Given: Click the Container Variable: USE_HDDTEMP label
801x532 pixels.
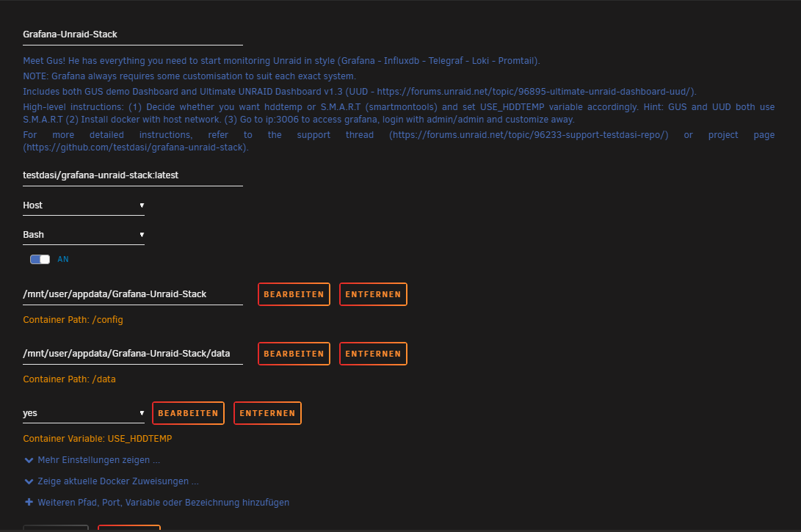Looking at the screenshot, I should [x=98, y=439].
